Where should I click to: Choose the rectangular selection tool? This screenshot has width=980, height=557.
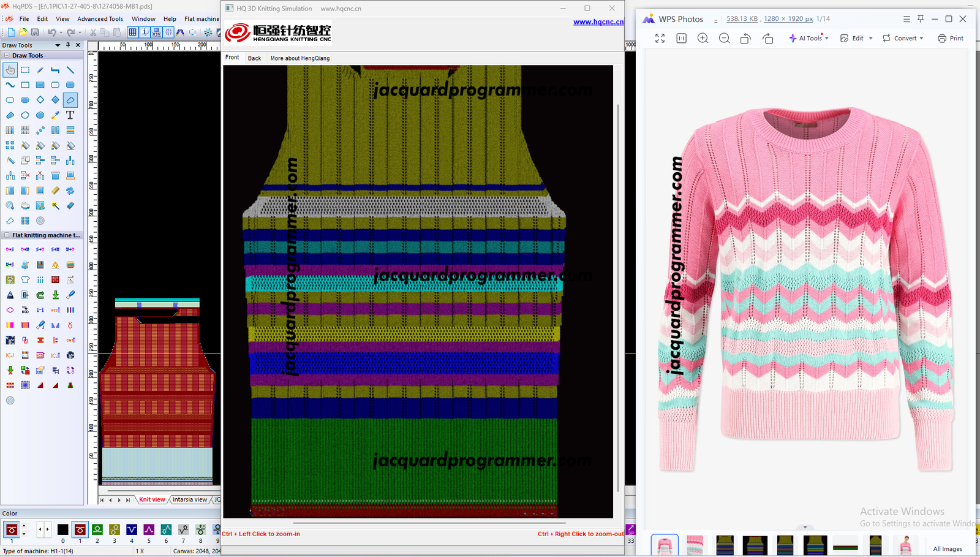click(25, 70)
